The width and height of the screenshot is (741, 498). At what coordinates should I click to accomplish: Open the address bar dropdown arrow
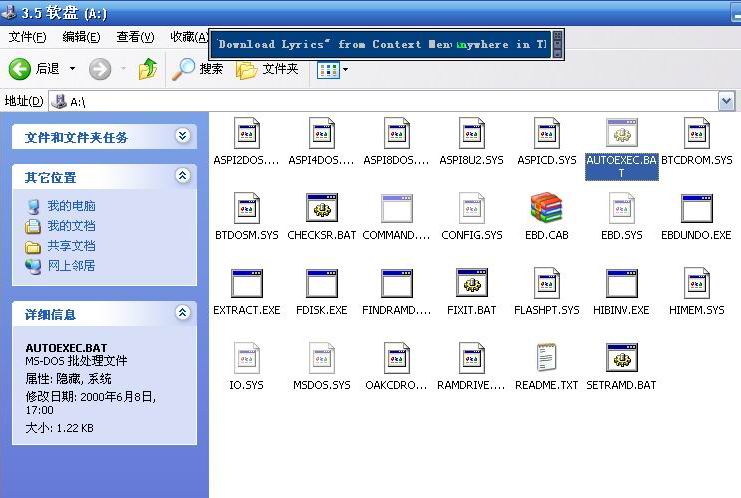726,101
